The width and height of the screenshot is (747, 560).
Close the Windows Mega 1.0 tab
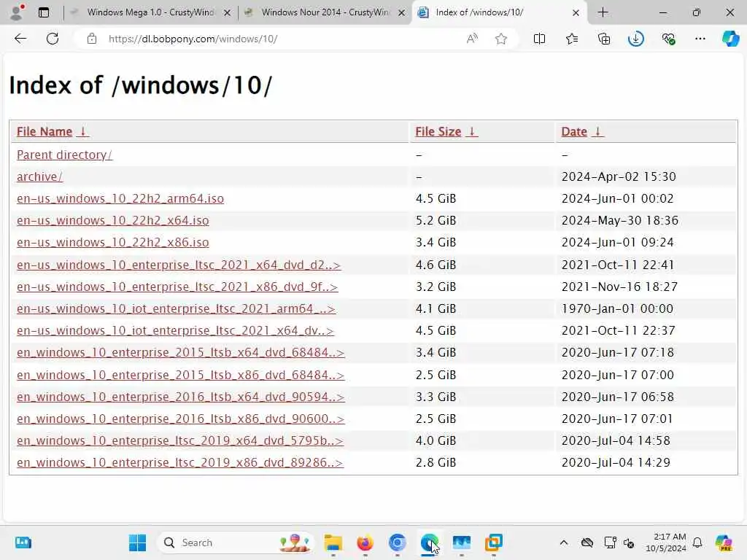[228, 13]
